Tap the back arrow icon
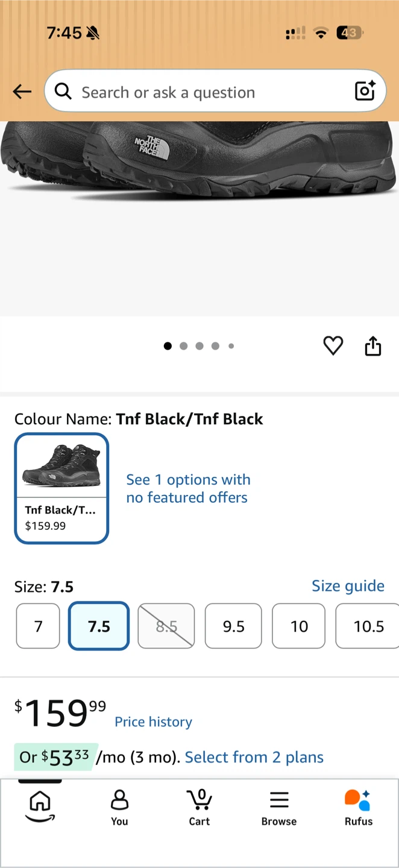Image resolution: width=399 pixels, height=868 pixels. pyautogui.click(x=22, y=92)
